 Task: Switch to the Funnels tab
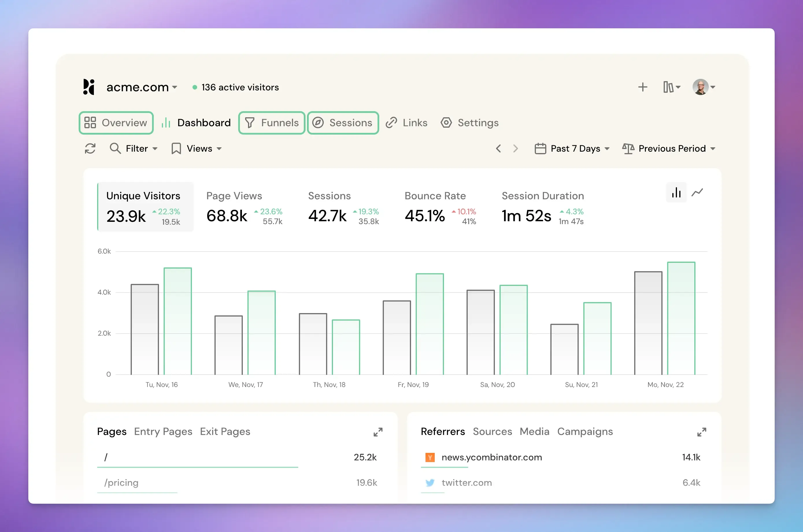pyautogui.click(x=272, y=123)
